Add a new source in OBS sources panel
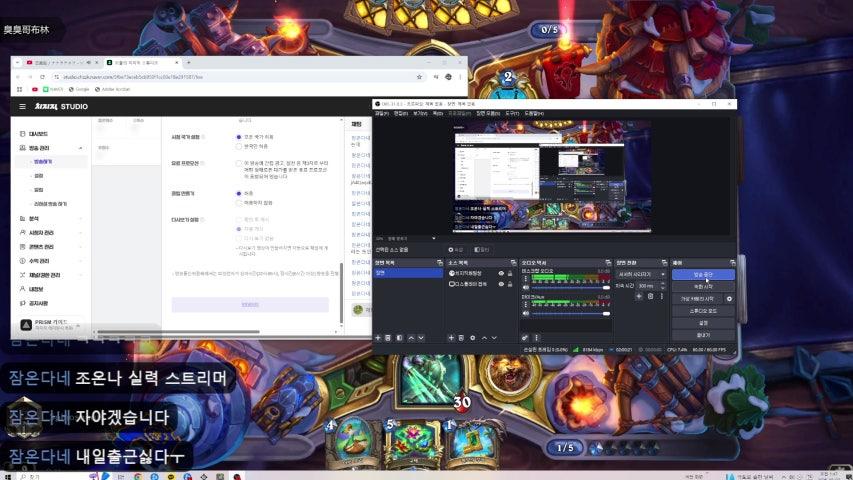 pos(451,338)
